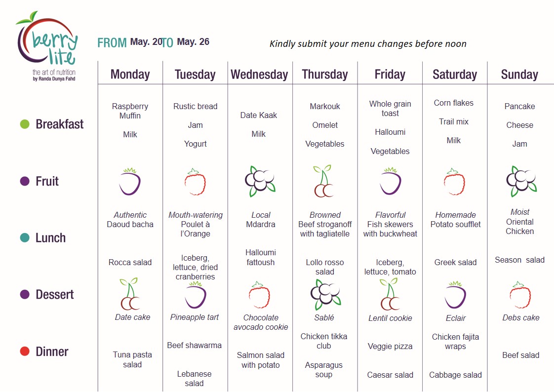Click the purple fig icon above Eclair
554x392 pixels.
tap(455, 295)
